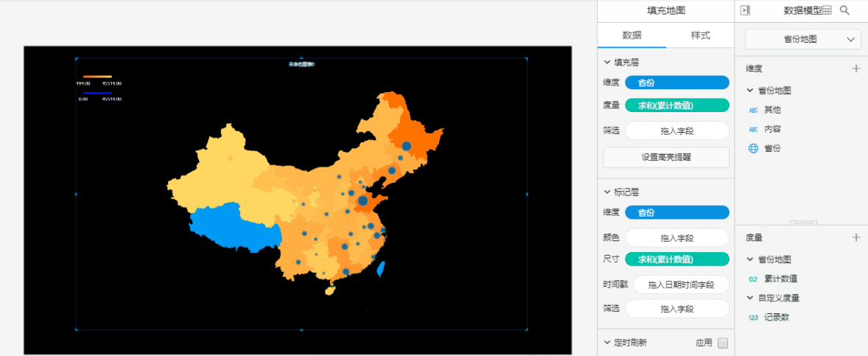Select the 其他 ABC field icon
This screenshot has height=356, width=868.
click(x=753, y=110)
